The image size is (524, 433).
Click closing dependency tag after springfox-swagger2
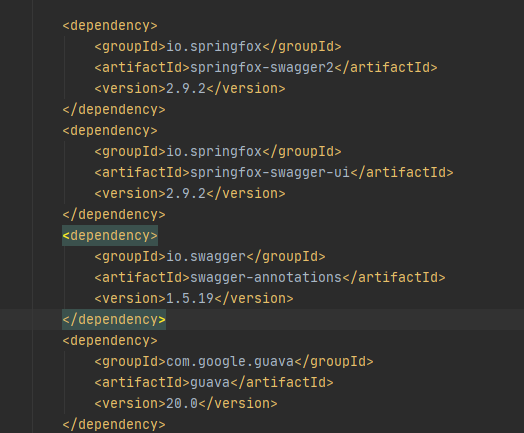pyautogui.click(x=114, y=110)
